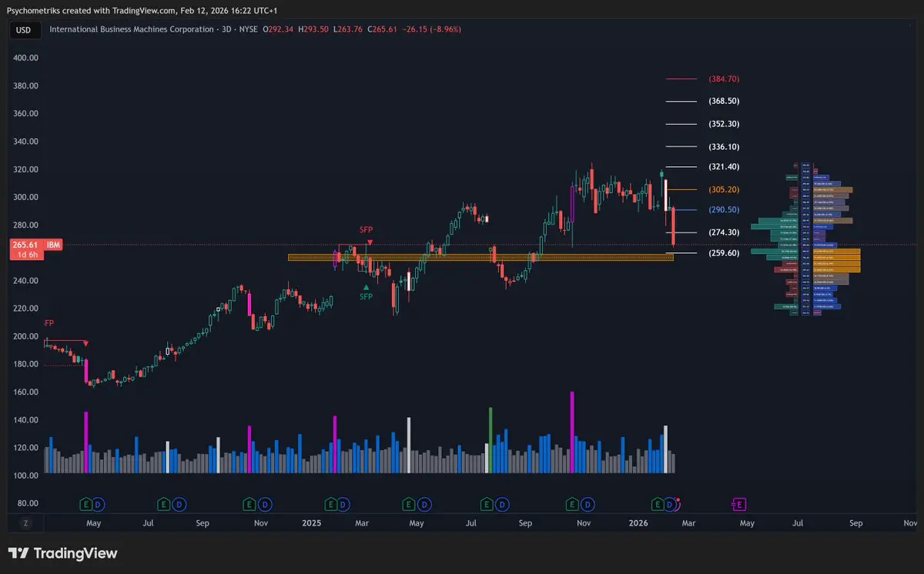Click the open value O292.34
924x574 pixels.
(x=278, y=29)
